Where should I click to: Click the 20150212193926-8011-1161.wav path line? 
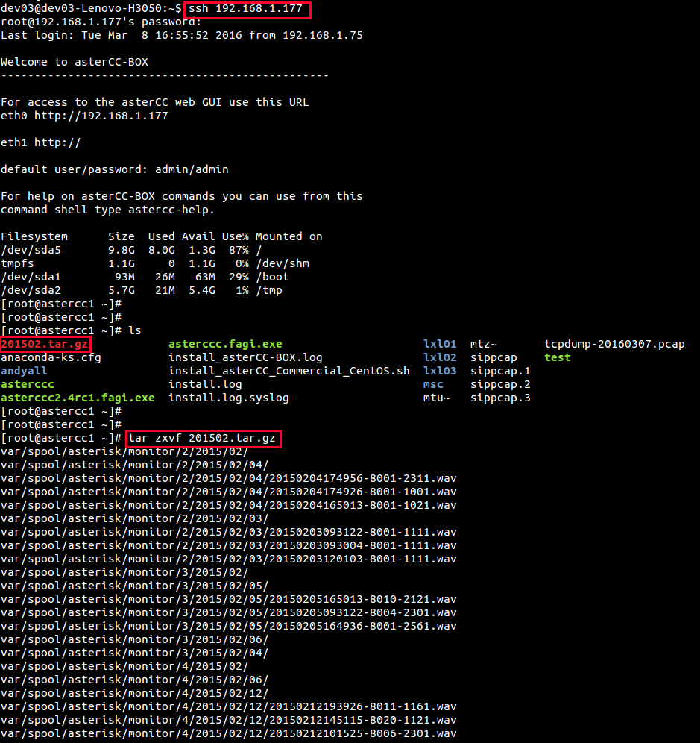click(x=228, y=706)
